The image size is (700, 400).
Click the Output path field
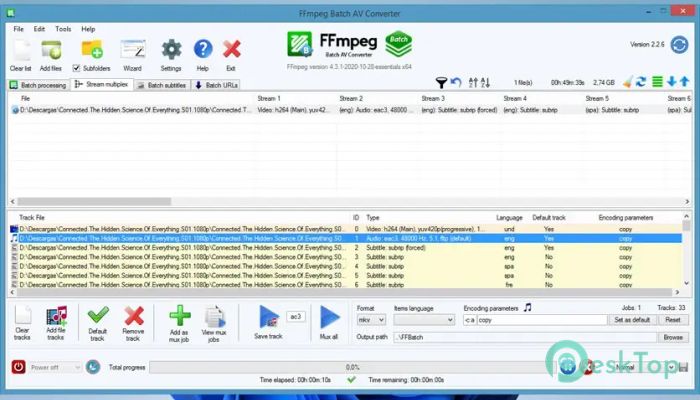525,338
